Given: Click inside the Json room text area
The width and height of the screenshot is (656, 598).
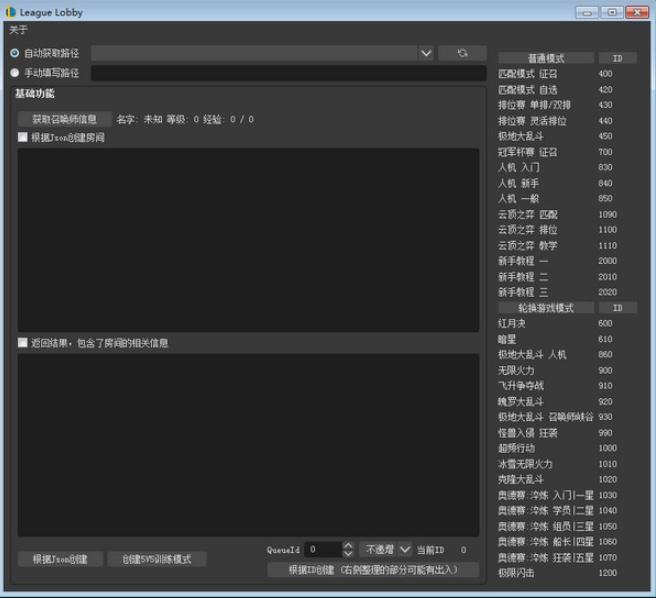Looking at the screenshot, I should pyautogui.click(x=248, y=240).
